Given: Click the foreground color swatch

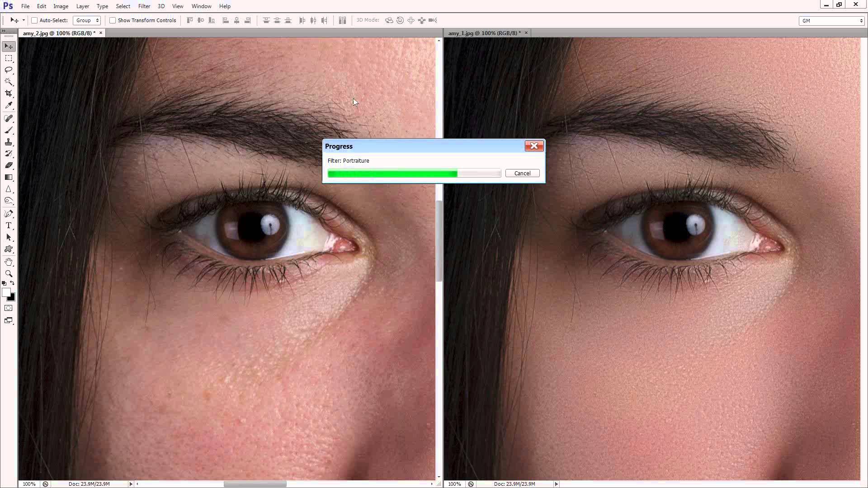Looking at the screenshot, I should tap(6, 293).
